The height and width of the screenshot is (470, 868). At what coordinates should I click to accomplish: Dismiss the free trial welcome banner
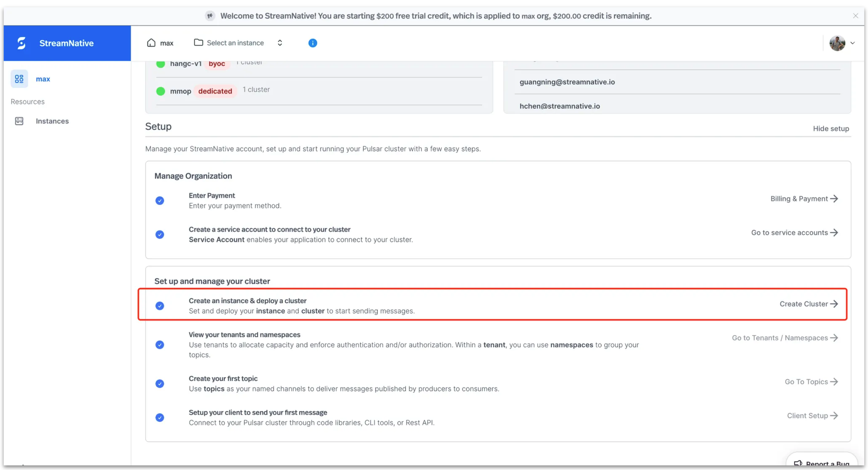855,16
